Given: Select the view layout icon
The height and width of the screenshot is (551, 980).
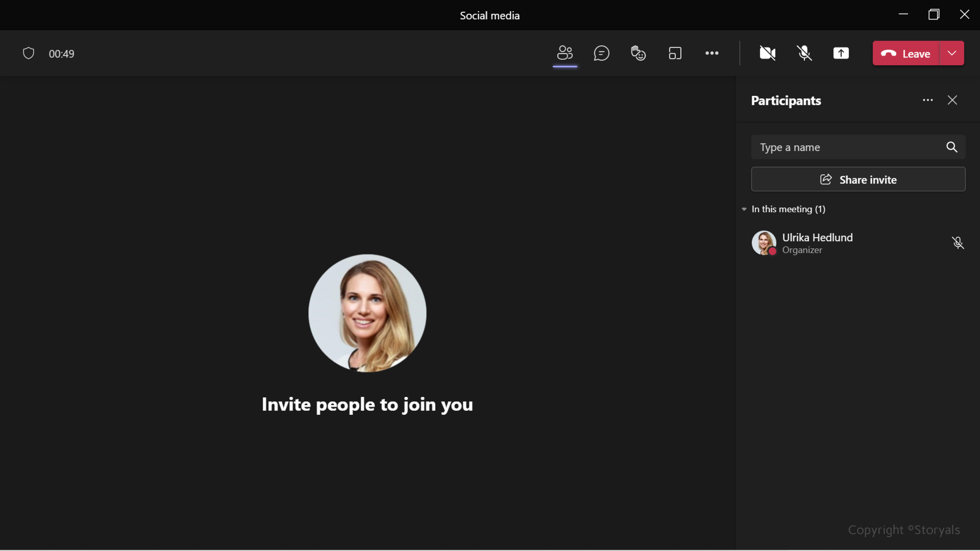Looking at the screenshot, I should pyautogui.click(x=675, y=53).
